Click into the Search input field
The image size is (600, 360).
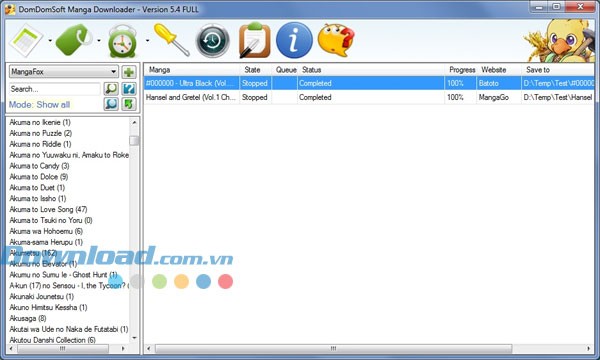coord(55,89)
